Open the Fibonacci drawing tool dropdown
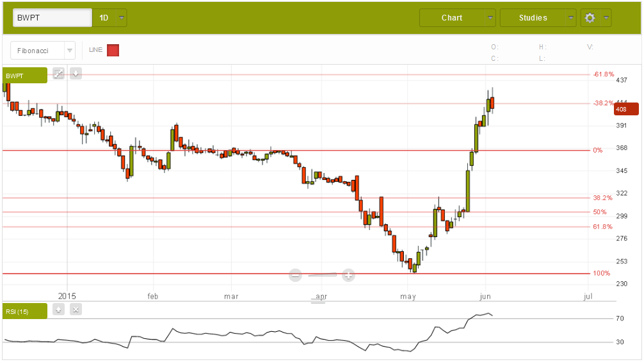The width and height of the screenshot is (644, 362). [x=69, y=50]
